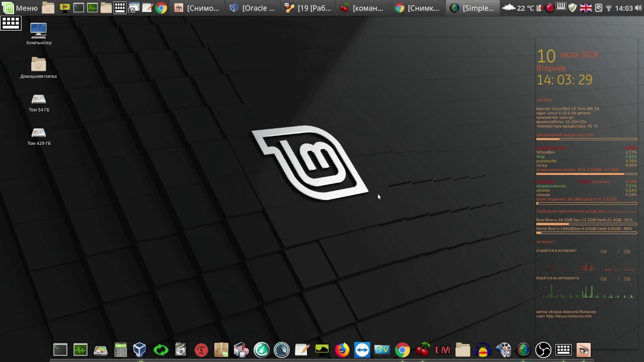
Task: Select the Домашняя папка desktop icon
Action: click(39, 67)
